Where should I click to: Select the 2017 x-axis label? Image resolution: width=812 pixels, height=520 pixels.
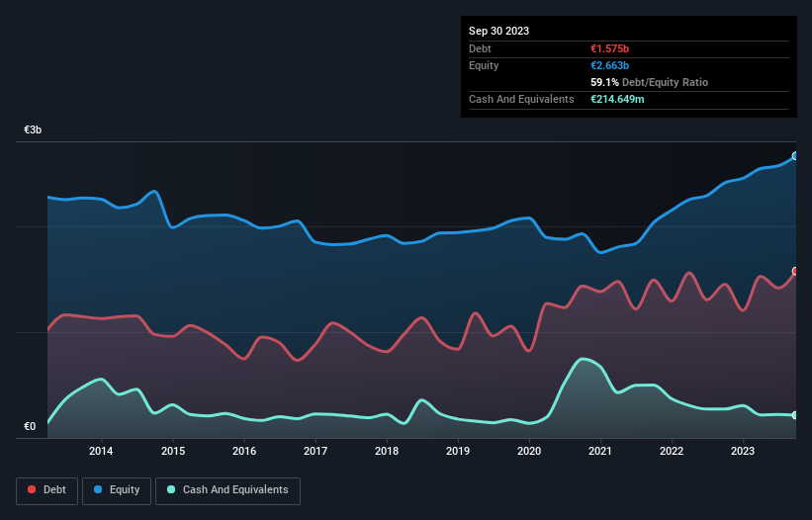coord(316,451)
